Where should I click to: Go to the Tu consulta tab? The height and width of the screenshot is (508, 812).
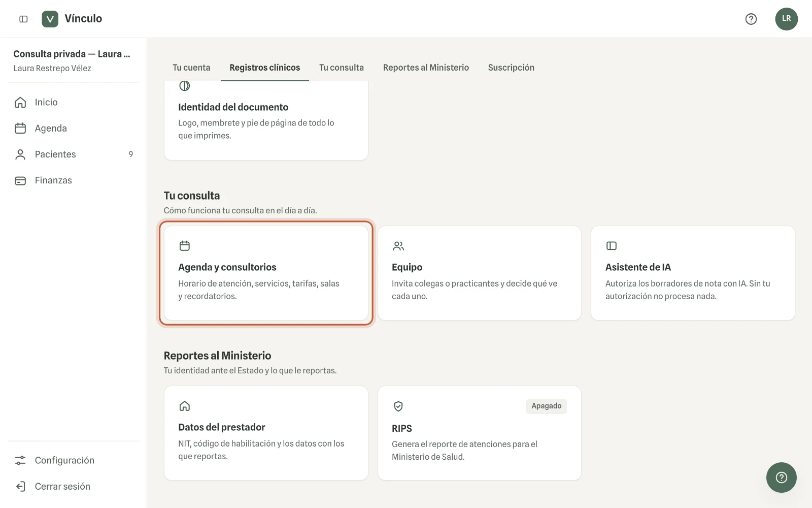tap(342, 68)
